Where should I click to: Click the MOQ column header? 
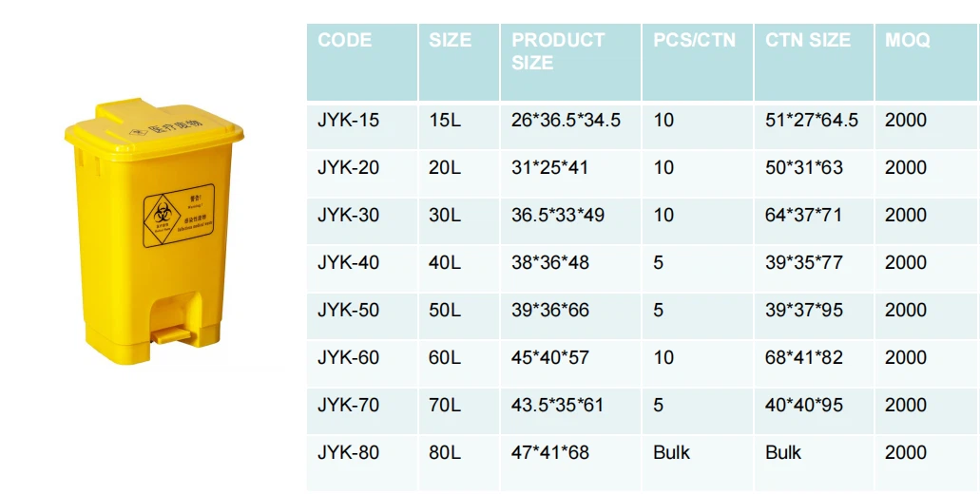tap(908, 41)
